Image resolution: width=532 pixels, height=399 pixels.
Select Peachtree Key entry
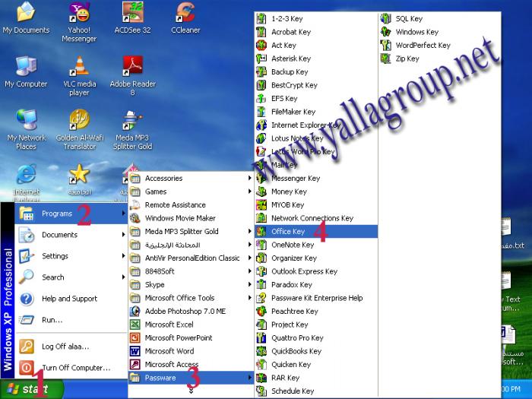coord(316,311)
